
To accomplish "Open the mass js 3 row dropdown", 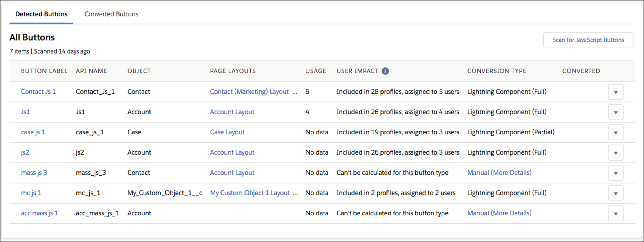I will (x=615, y=173).
